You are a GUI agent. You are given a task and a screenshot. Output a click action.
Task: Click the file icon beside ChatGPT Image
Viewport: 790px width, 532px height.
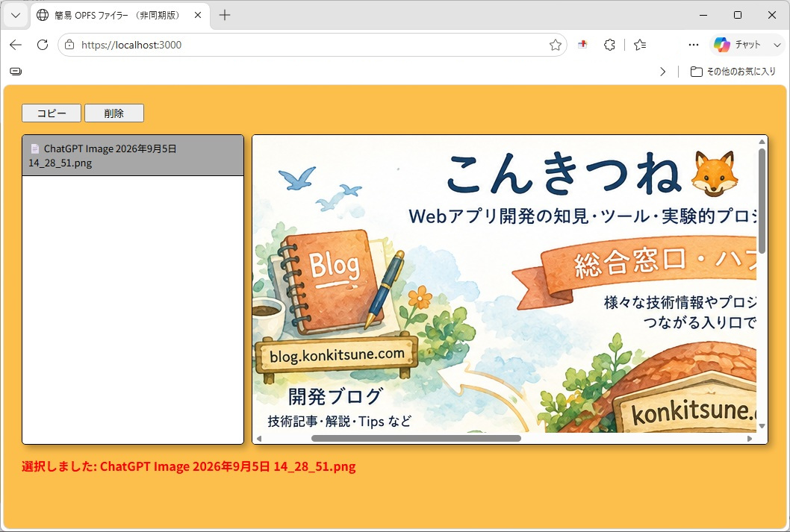click(35, 148)
